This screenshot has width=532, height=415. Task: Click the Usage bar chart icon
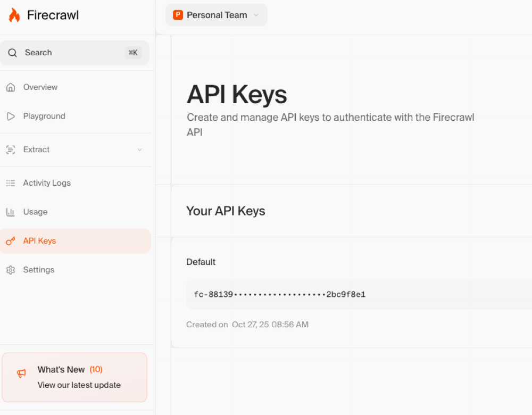(x=11, y=212)
